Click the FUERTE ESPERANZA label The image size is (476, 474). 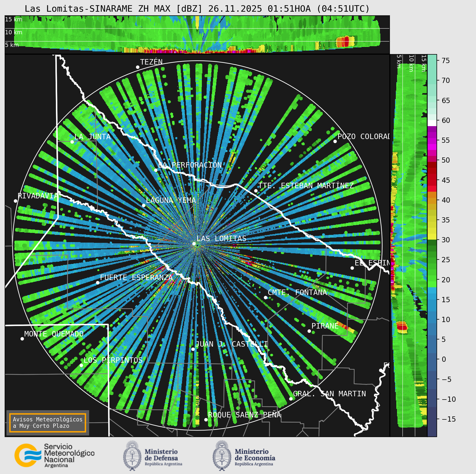[x=136, y=278]
